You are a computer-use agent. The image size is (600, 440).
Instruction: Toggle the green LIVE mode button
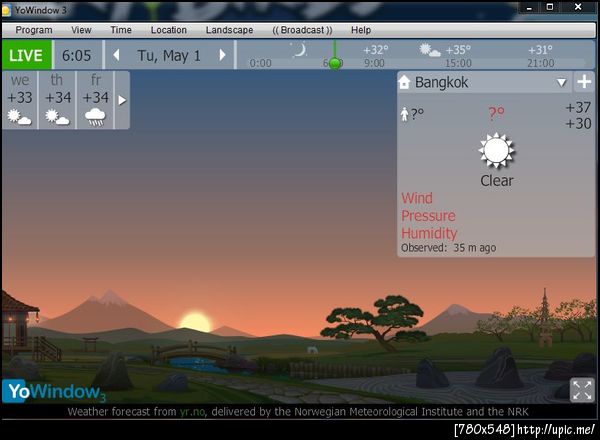(26, 55)
